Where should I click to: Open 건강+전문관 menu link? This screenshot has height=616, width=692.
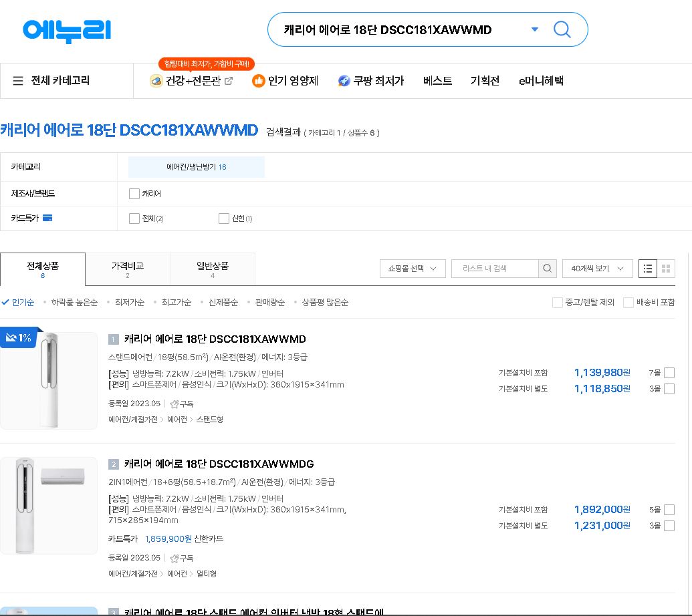[x=193, y=81]
